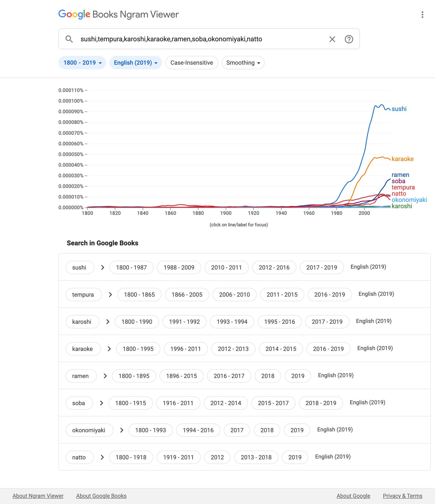Screen dimensions: 435x504
Task: Open the 1800 - 2019 year range dropdown
Action: (x=82, y=63)
